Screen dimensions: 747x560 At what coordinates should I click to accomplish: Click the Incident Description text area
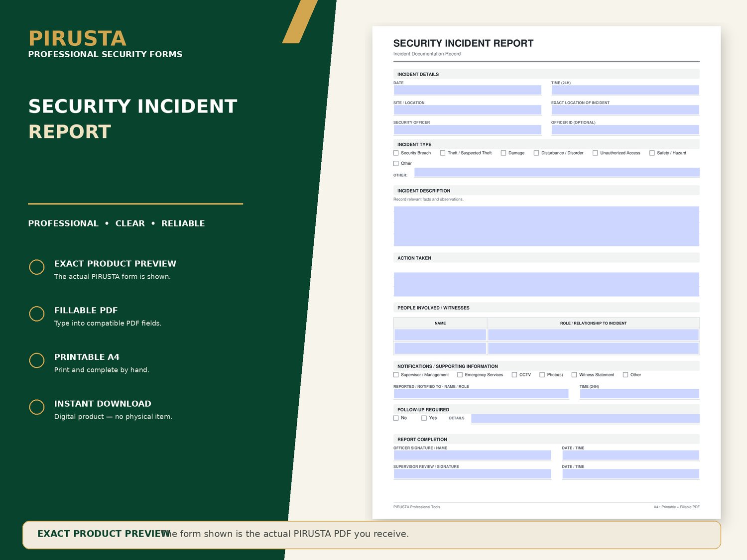(546, 226)
